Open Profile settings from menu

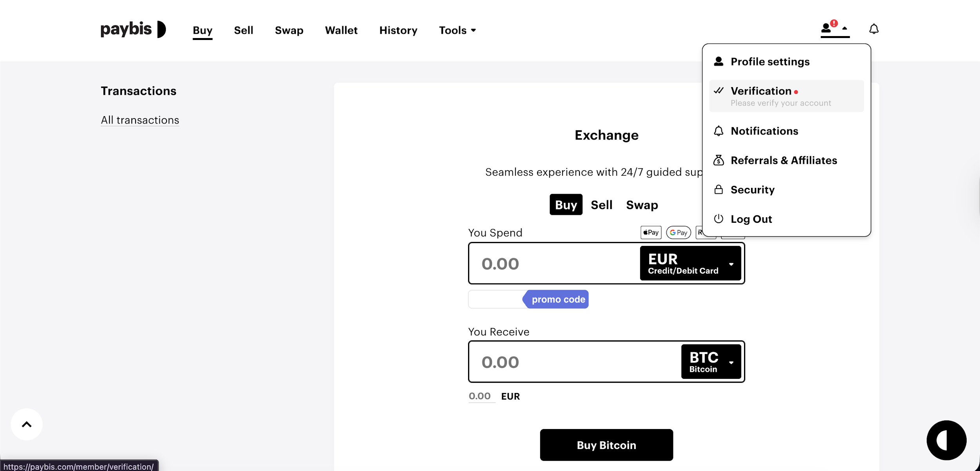(x=770, y=62)
